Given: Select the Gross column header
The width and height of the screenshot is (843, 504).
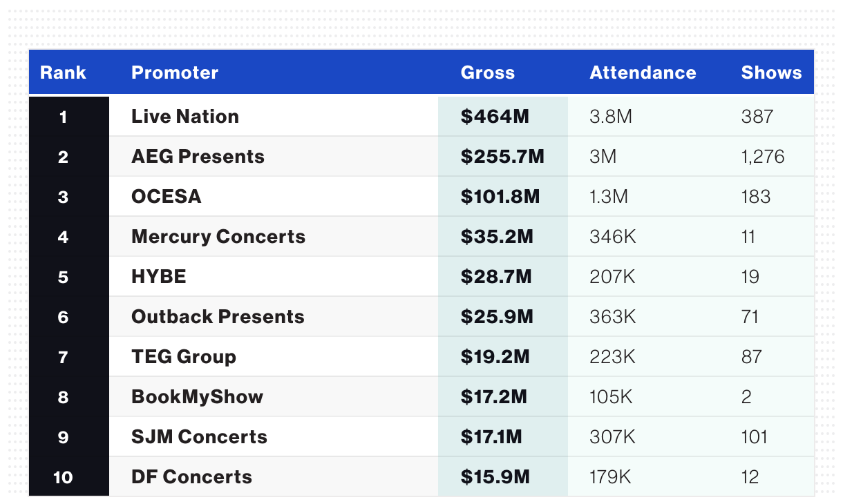Looking at the screenshot, I should (x=488, y=72).
